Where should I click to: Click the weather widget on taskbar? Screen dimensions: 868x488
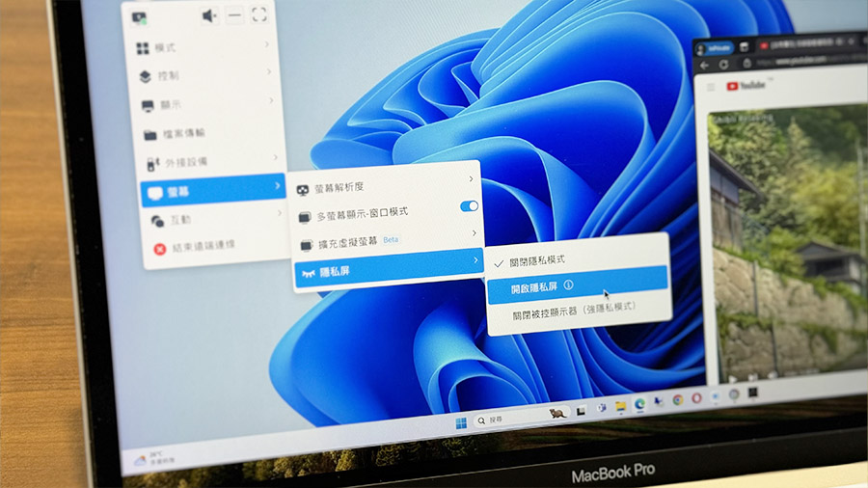(155, 458)
